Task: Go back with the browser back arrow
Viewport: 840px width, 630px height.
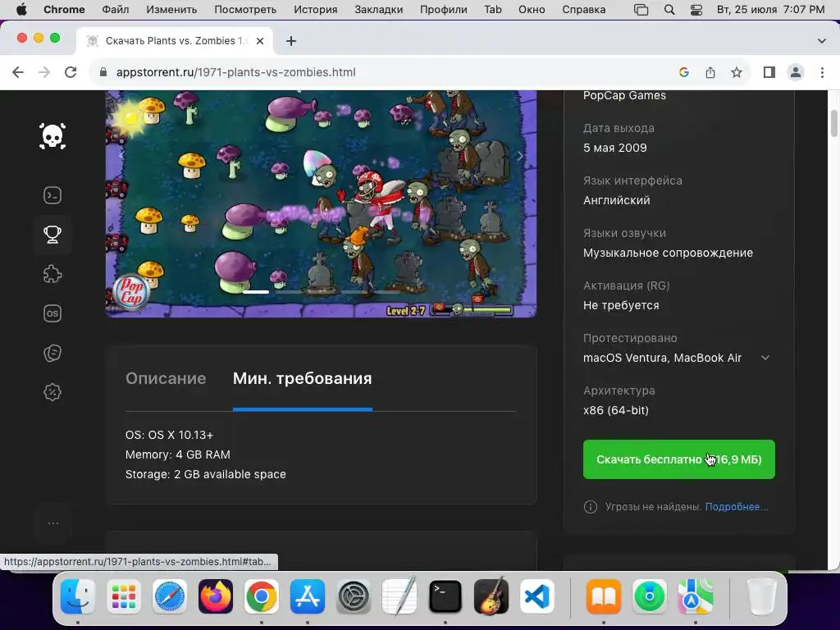Action: 18,72
